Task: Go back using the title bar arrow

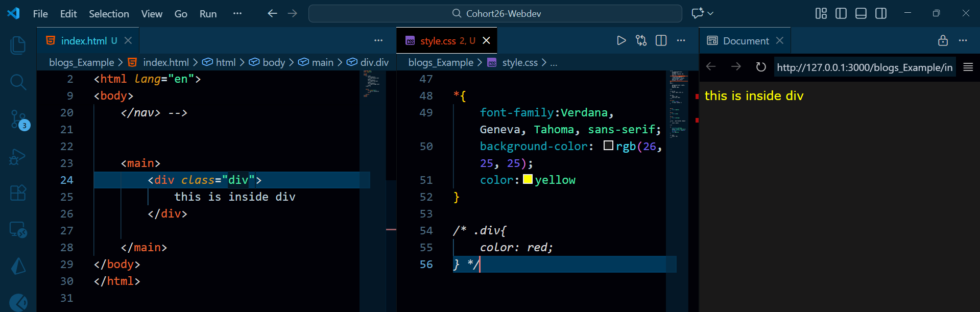Action: [x=272, y=13]
